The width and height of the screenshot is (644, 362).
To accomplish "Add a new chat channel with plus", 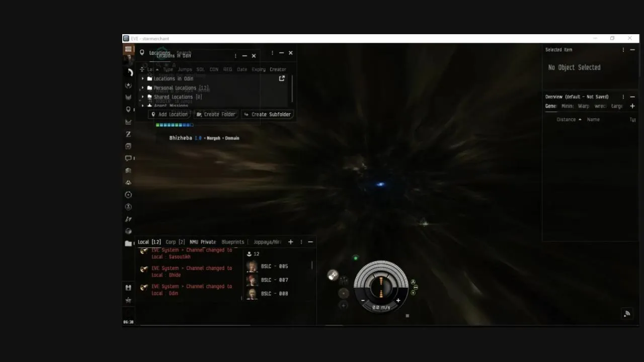I will 290,242.
